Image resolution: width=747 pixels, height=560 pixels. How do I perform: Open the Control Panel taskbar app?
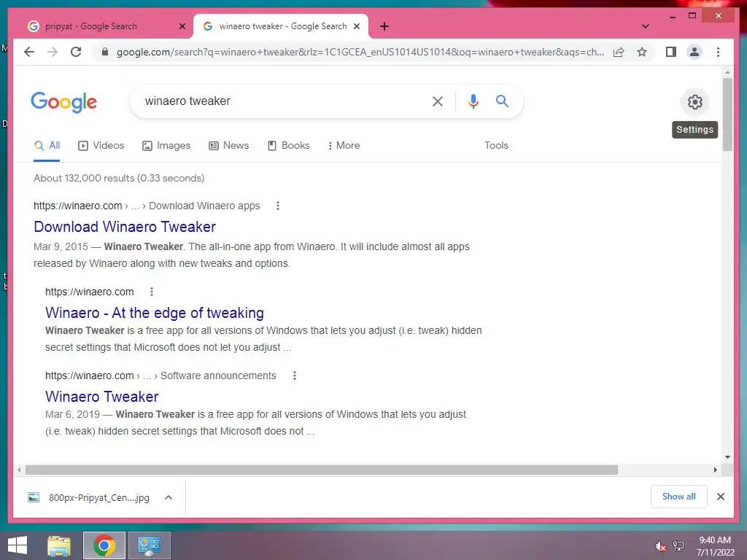(x=149, y=545)
